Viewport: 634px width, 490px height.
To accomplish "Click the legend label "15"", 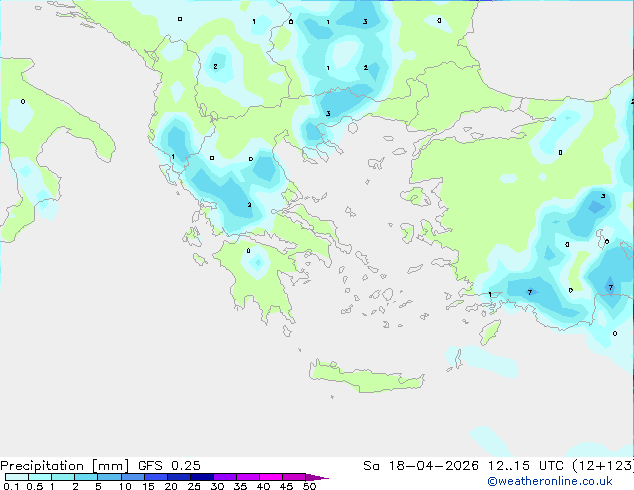I will (148, 486).
